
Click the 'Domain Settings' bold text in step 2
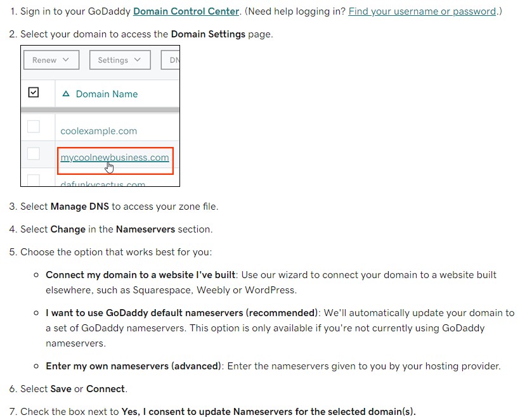pos(208,34)
